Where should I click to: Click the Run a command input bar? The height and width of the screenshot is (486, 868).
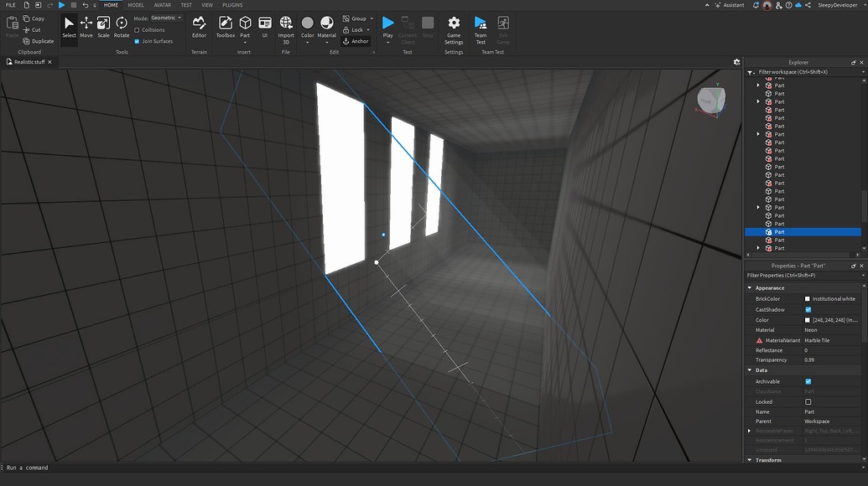(84, 468)
